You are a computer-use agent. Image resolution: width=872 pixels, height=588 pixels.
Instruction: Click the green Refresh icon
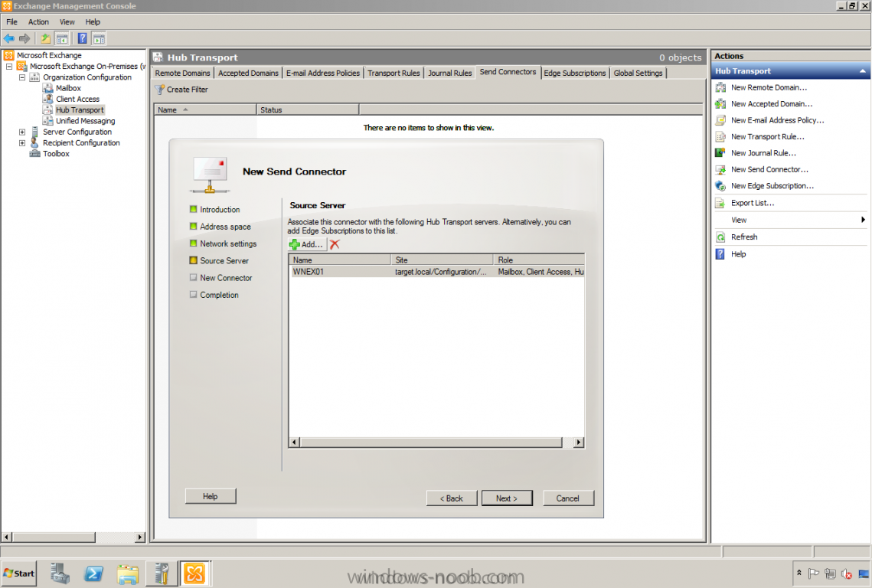(720, 237)
